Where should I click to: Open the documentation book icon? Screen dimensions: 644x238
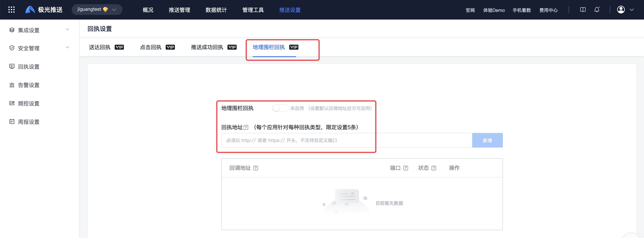(x=583, y=10)
